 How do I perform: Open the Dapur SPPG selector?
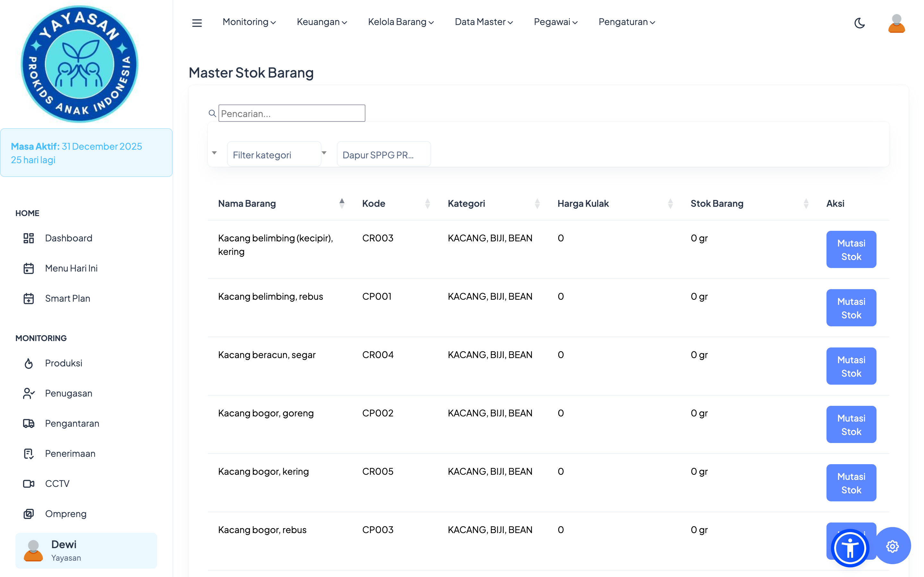pyautogui.click(x=383, y=155)
